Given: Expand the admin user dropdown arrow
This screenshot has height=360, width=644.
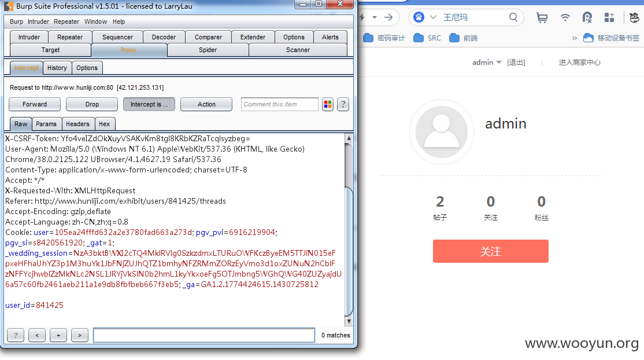Looking at the screenshot, I should (x=498, y=63).
